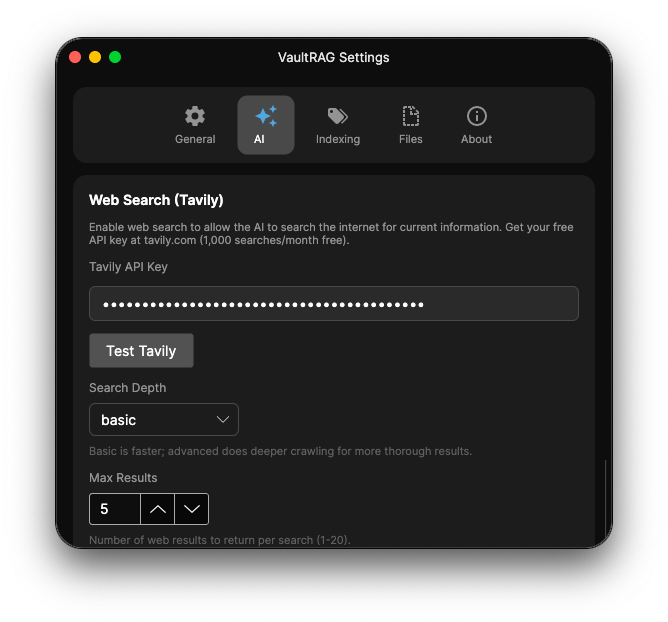Image resolution: width=668 pixels, height=622 pixels.
Task: Maximize window with green button
Action: click(115, 57)
